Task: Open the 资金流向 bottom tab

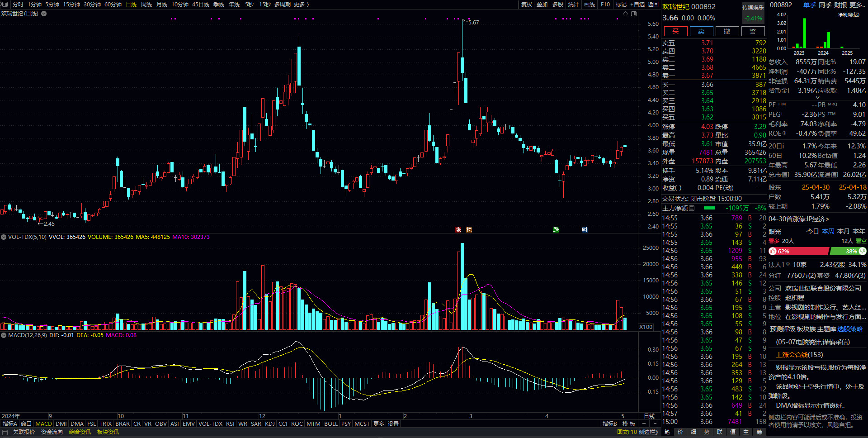Action: tap(52, 432)
